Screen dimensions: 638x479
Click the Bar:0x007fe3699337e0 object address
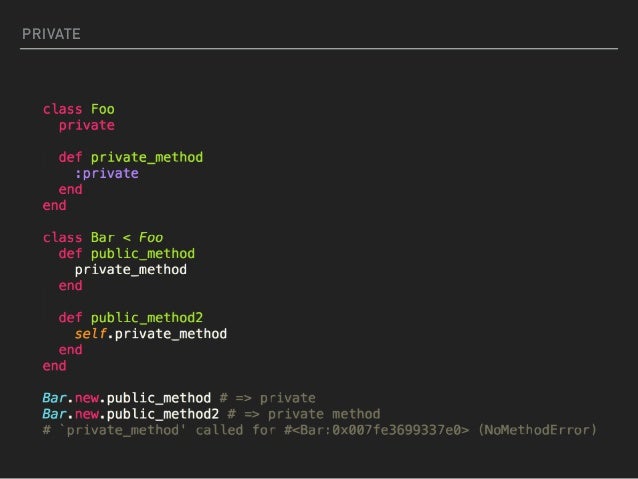click(x=380, y=430)
